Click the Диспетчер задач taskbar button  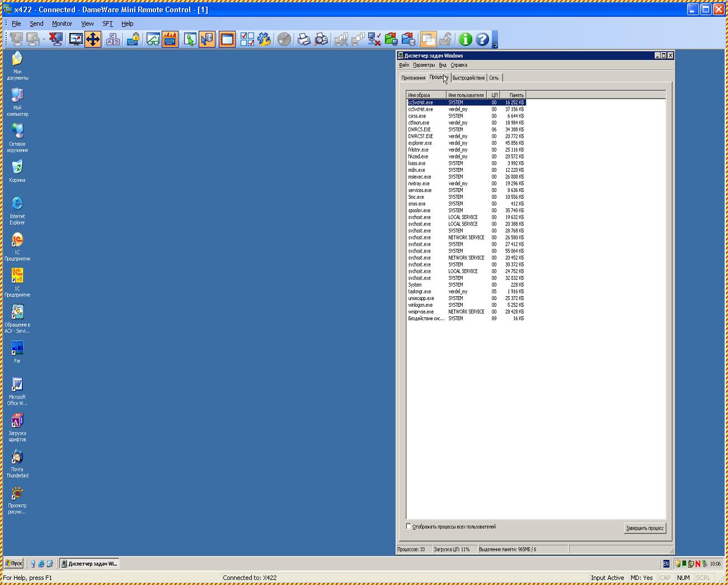coord(90,564)
